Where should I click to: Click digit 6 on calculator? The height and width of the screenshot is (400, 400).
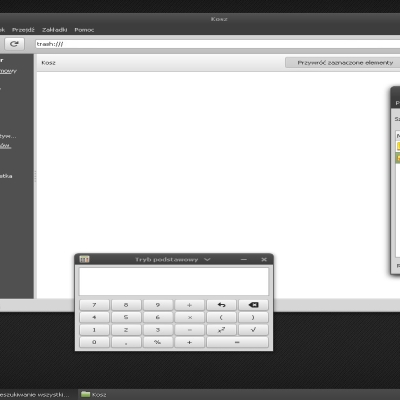tap(158, 317)
